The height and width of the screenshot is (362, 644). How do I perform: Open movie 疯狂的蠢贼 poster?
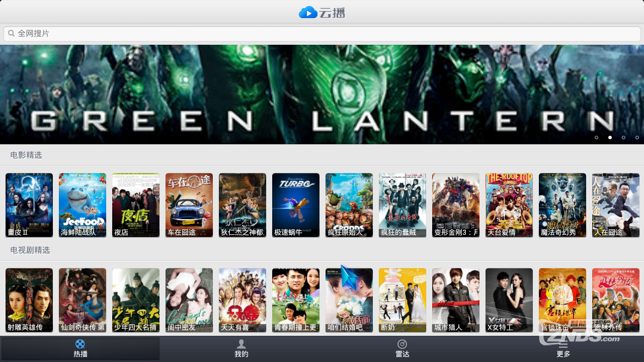[403, 205]
